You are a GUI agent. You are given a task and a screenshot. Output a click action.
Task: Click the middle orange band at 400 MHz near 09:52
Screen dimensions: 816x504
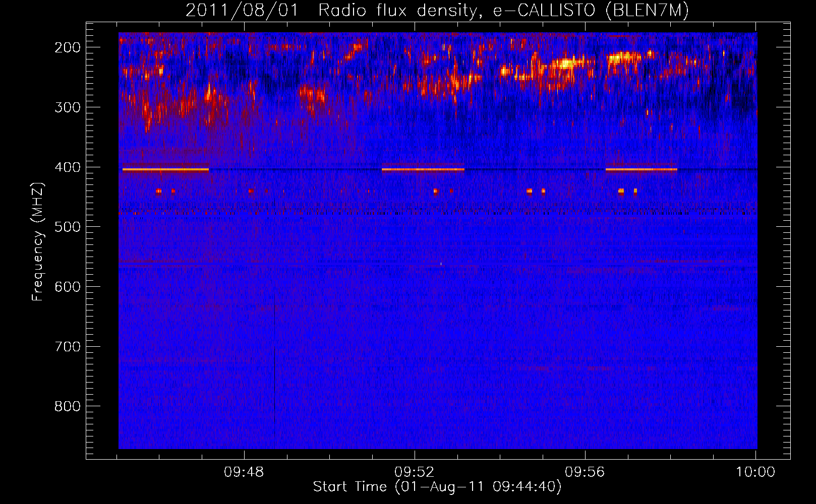(x=423, y=170)
